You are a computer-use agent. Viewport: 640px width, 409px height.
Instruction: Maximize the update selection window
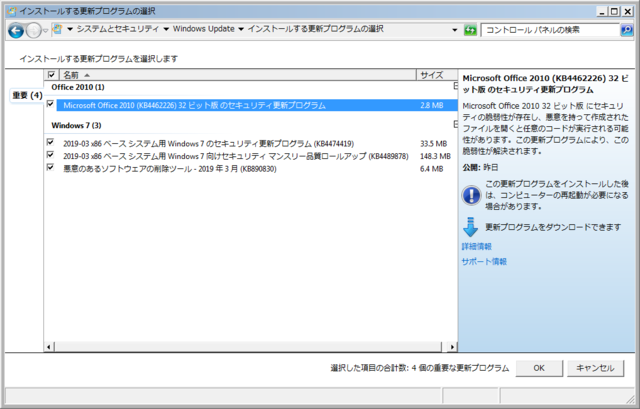pos(614,11)
